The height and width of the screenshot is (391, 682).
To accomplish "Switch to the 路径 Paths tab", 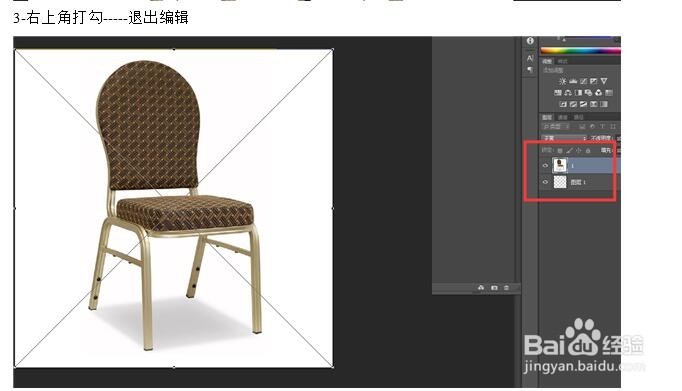I will (x=578, y=117).
